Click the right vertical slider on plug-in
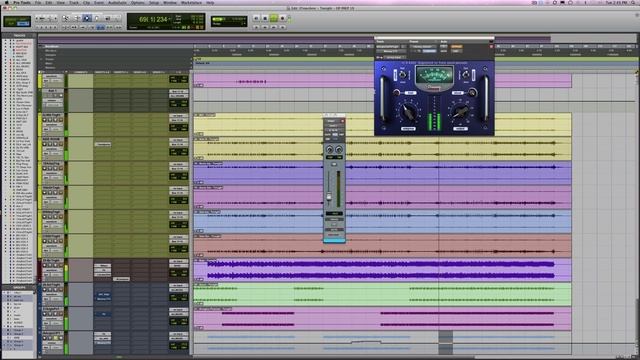 pyautogui.click(x=486, y=99)
